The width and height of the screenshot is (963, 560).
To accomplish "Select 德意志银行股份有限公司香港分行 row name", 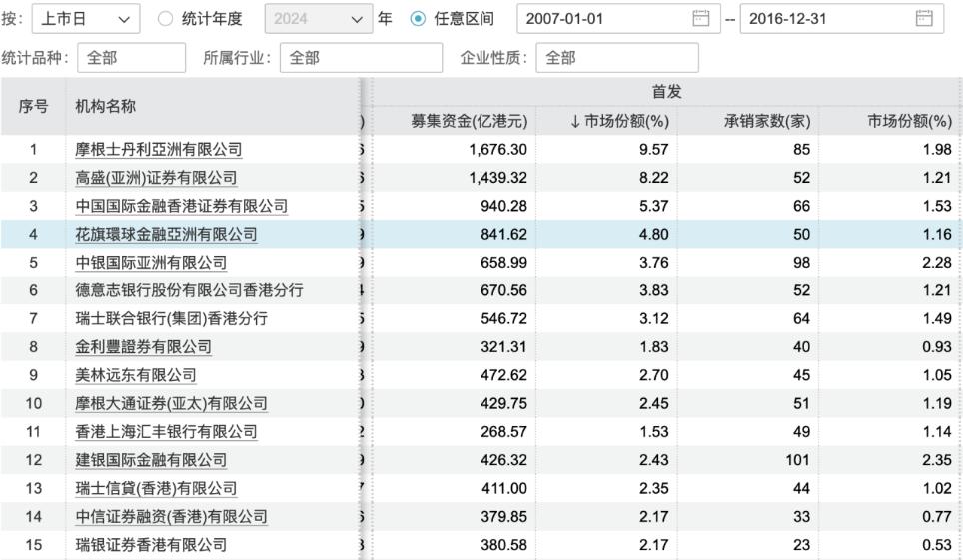I will click(x=189, y=290).
